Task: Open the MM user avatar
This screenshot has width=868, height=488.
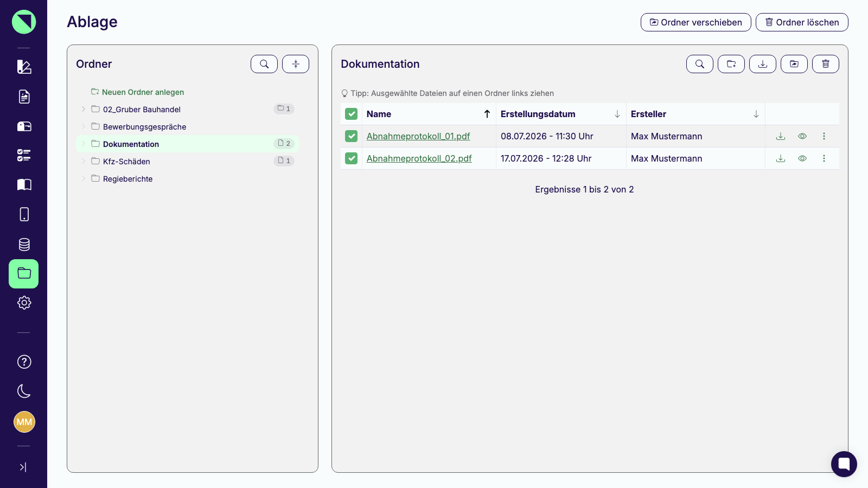Action: tap(24, 422)
